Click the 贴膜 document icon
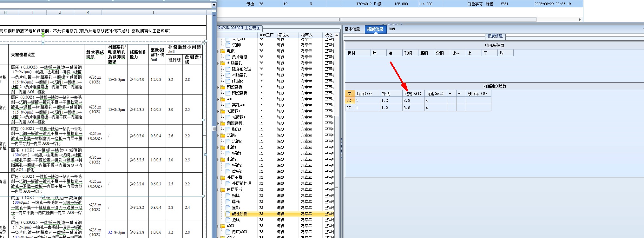 pos(228,195)
